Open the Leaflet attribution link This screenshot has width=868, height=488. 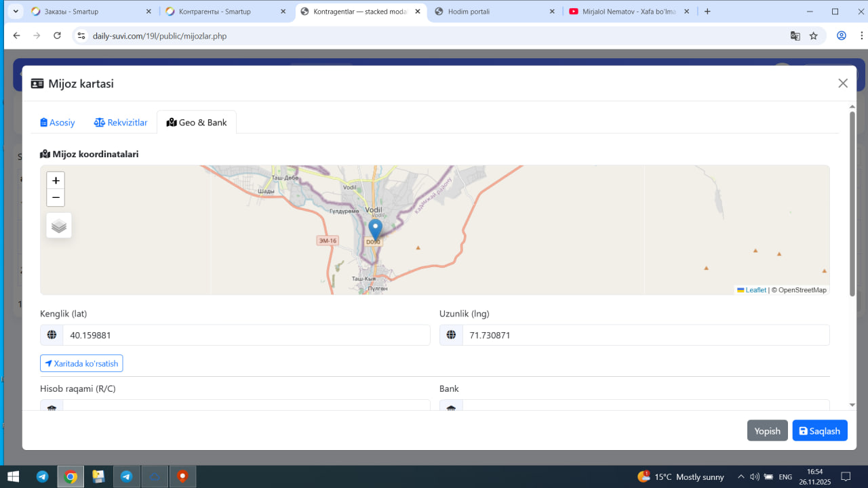(755, 290)
